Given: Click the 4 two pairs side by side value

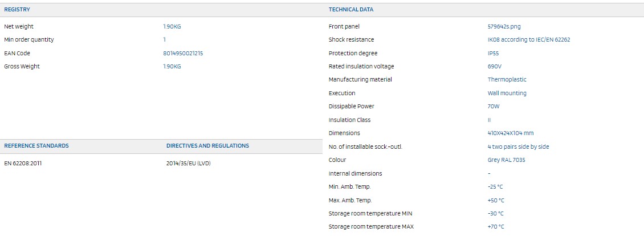Looking at the screenshot, I should [518, 147].
